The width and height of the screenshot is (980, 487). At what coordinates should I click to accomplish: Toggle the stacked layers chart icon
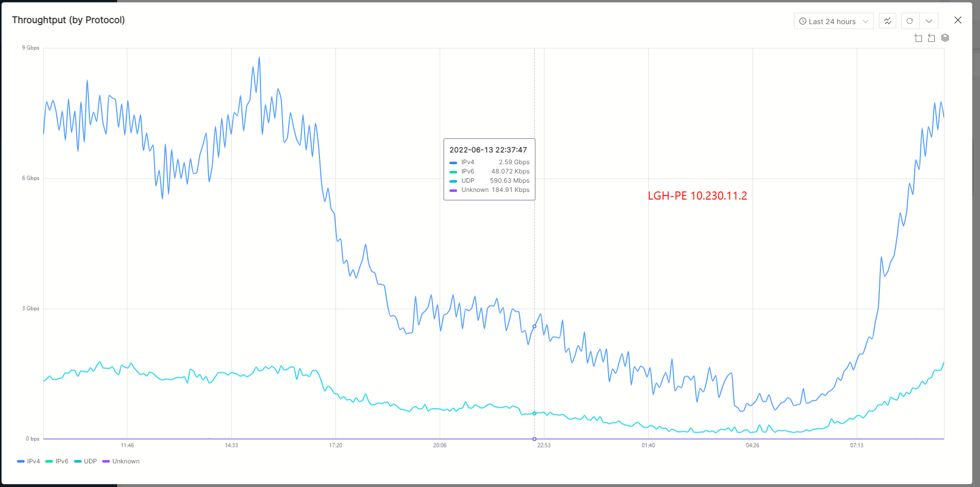945,38
